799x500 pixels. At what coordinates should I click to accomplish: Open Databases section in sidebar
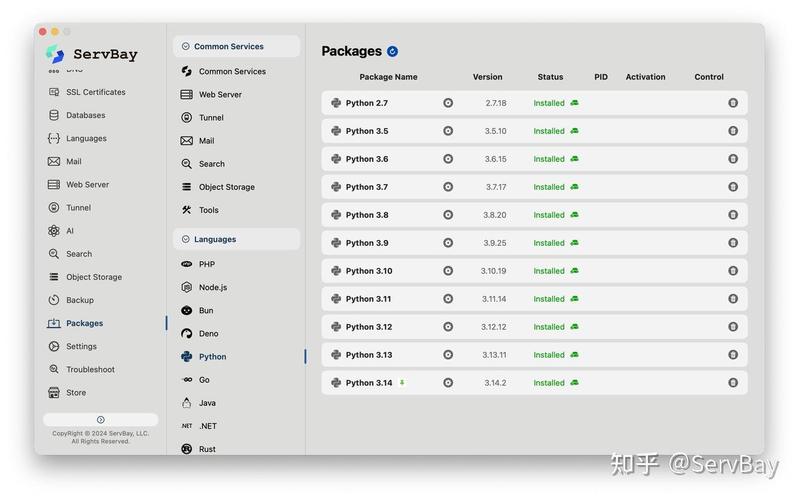76,115
